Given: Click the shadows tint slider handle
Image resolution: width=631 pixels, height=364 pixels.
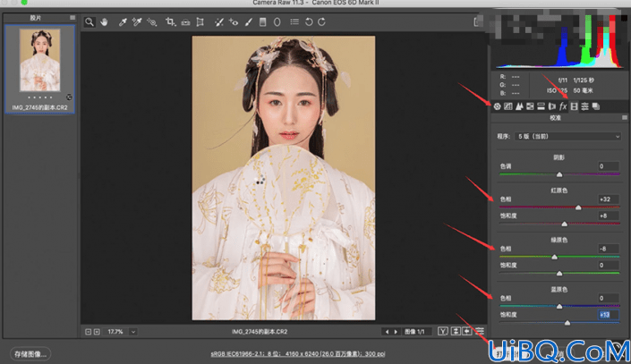Looking at the screenshot, I should 559,174.
